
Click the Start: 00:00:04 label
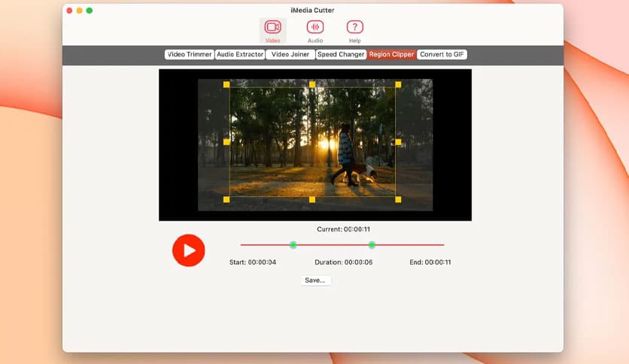[253, 262]
